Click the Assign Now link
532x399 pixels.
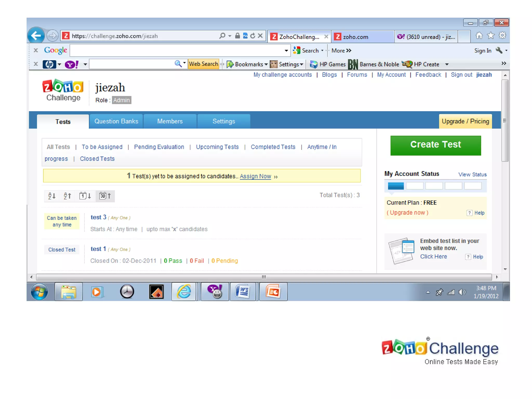coord(255,176)
